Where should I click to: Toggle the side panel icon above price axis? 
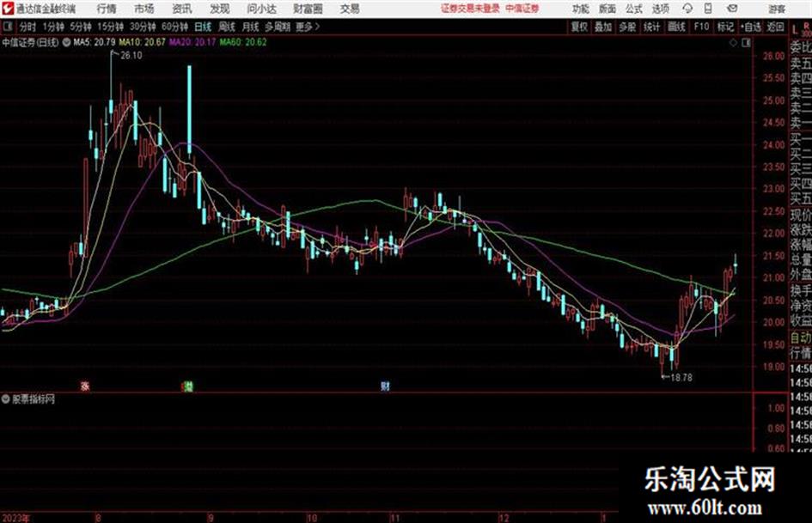(746, 42)
